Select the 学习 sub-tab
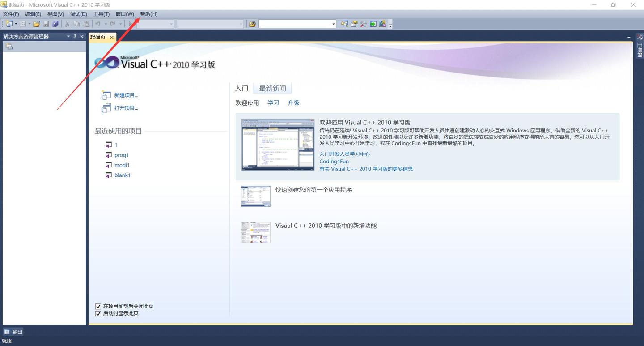This screenshot has width=644, height=346. 273,103
